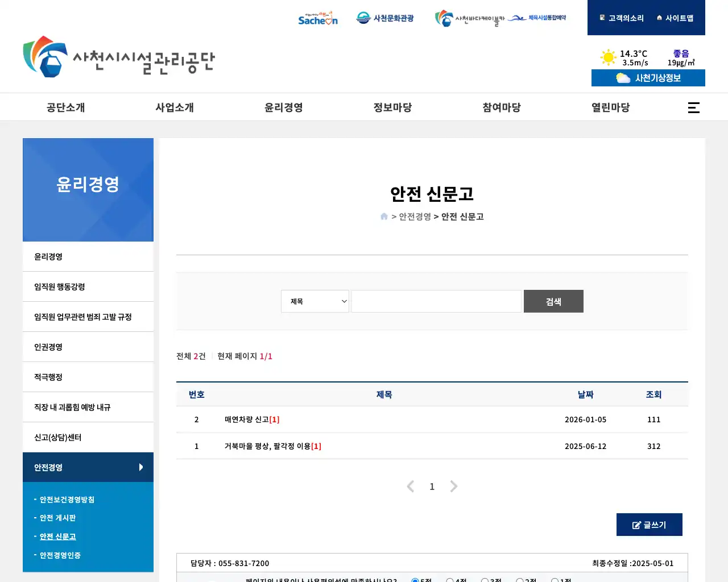Click the view count 312
This screenshot has width=728, height=582.
point(654,446)
